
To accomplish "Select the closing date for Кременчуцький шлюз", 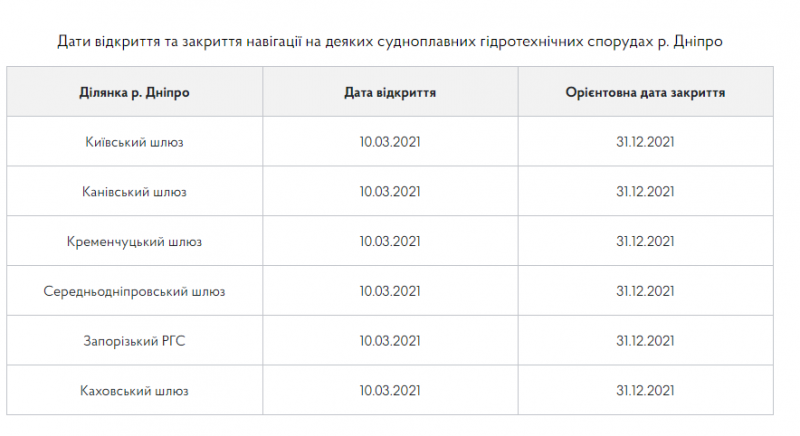I will tap(645, 241).
